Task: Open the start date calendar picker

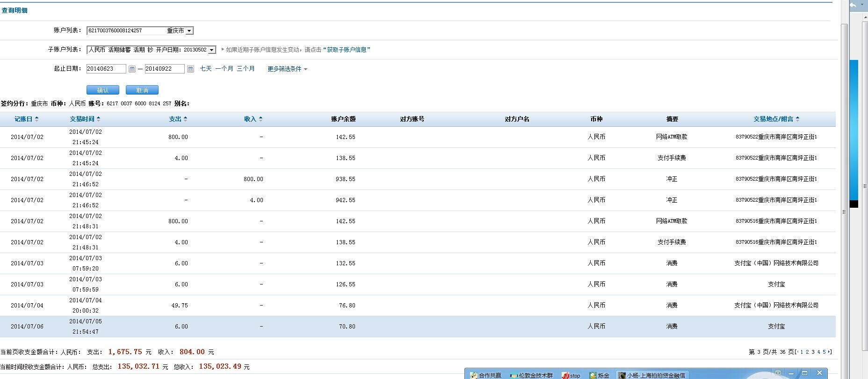Action: (132, 69)
